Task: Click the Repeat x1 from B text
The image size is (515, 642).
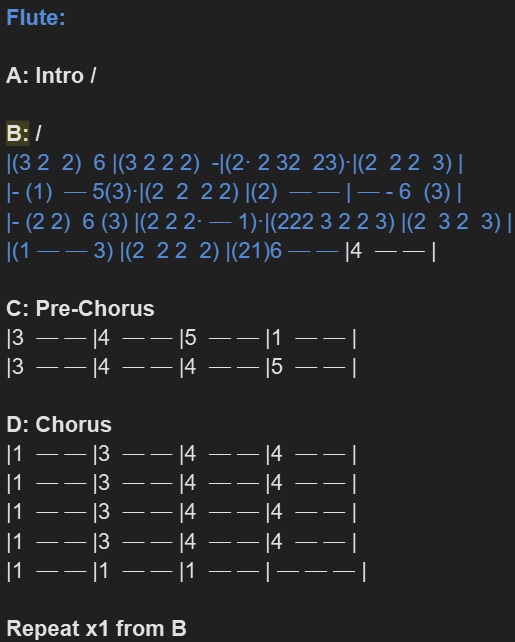Action: [x=97, y=628]
